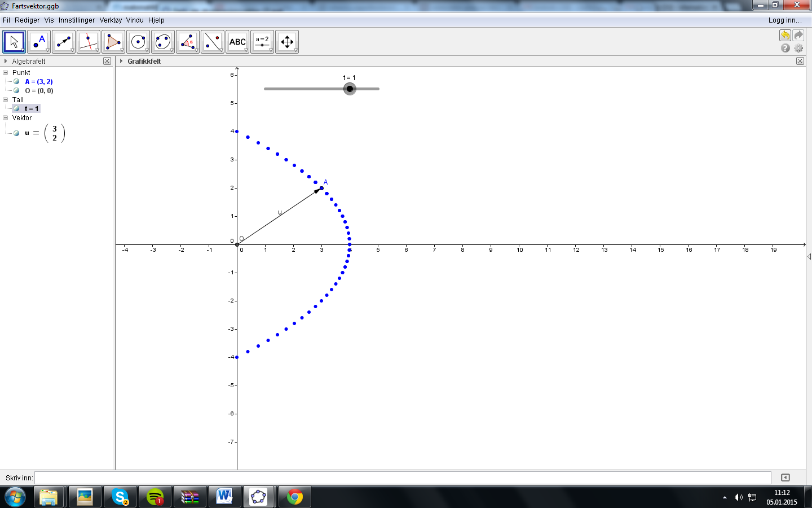Collapse the Punkt tree group
Viewport: 812px width, 508px height.
click(6, 72)
